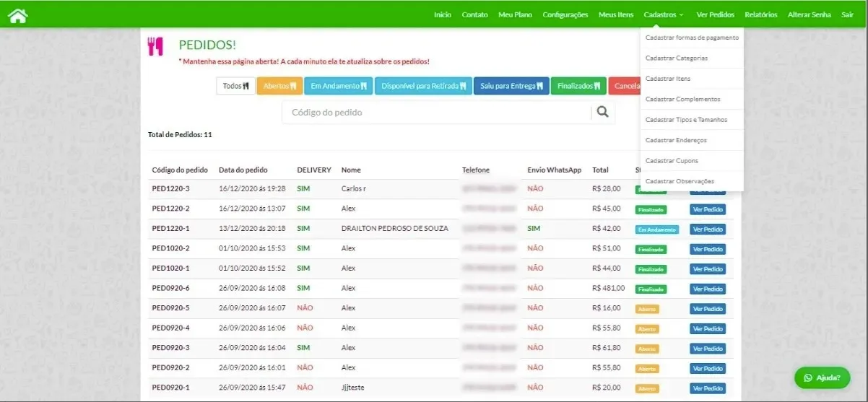Click Ver Pedido for order PED0920-2
868x402 pixels.
(708, 368)
